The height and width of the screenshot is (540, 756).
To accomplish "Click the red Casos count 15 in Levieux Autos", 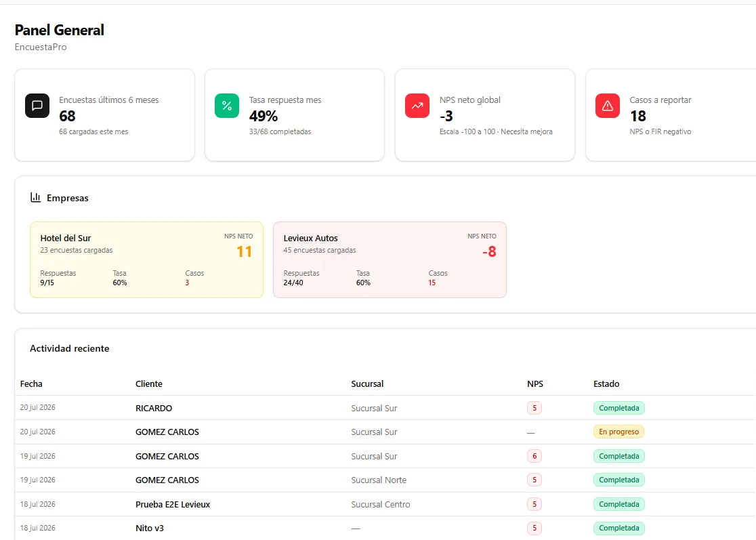I will (432, 283).
